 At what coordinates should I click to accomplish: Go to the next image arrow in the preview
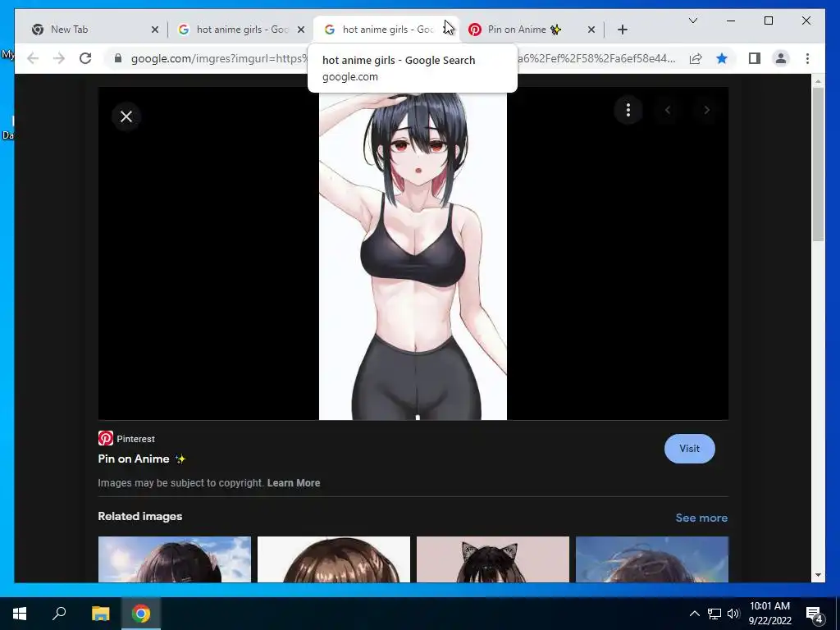(x=706, y=111)
